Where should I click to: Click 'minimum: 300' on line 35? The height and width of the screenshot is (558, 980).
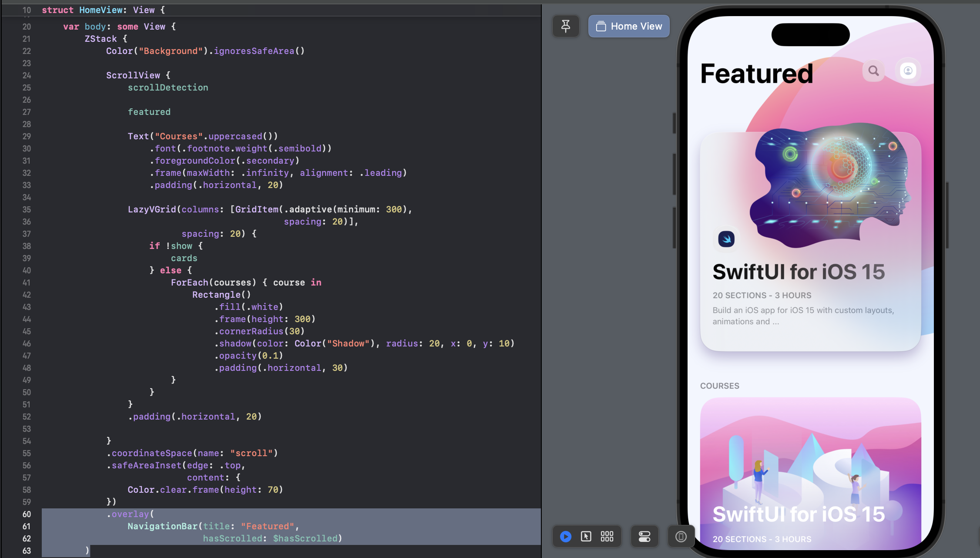point(369,209)
